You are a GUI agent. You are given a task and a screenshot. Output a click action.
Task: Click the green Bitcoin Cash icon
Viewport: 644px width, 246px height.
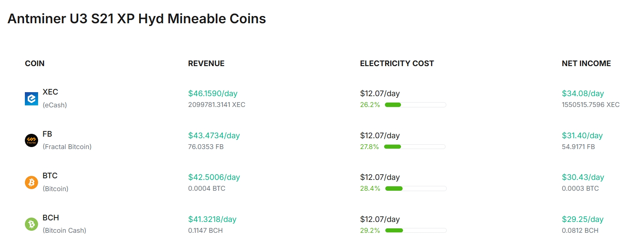(31, 224)
